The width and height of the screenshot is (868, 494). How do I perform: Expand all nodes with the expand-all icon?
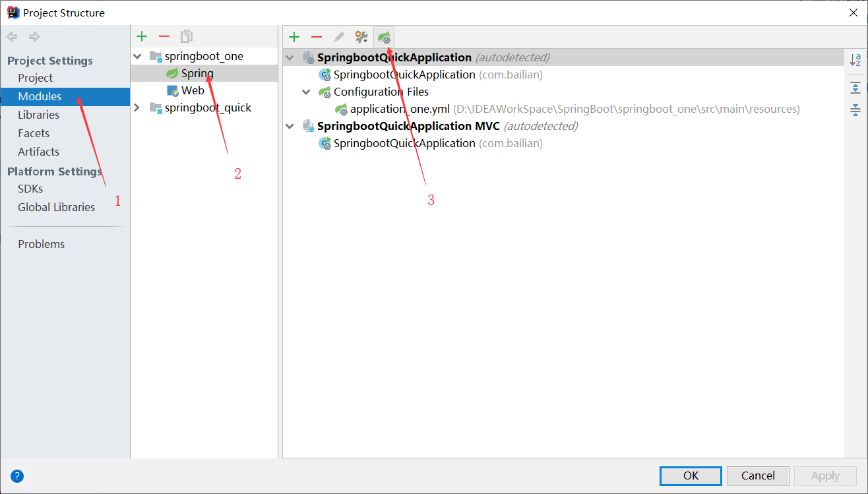[x=855, y=88]
